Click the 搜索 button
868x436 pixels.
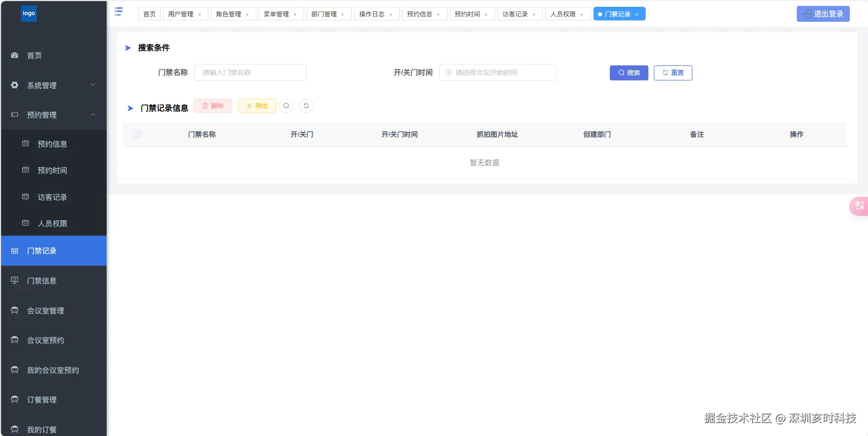[x=629, y=73]
